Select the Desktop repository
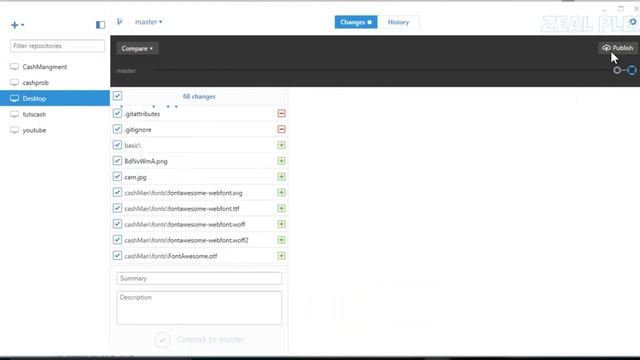640x360 pixels. (x=55, y=98)
